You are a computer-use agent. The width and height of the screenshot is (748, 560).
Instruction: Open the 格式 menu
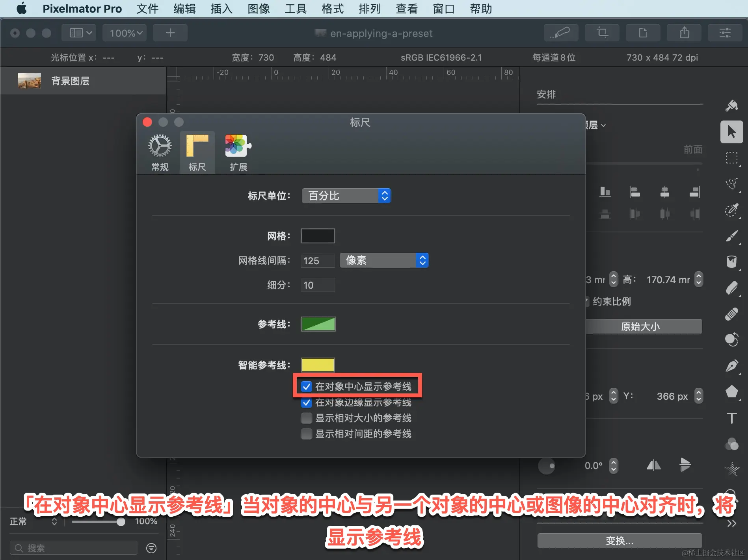pos(333,8)
